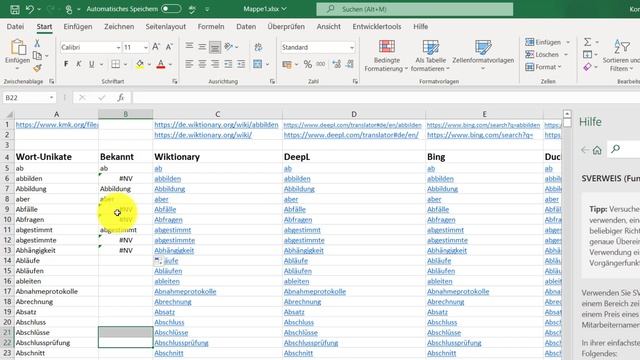Click the Copy icon in Zwischenablage
The width and height of the screenshot is (640, 360).
[x=37, y=55]
